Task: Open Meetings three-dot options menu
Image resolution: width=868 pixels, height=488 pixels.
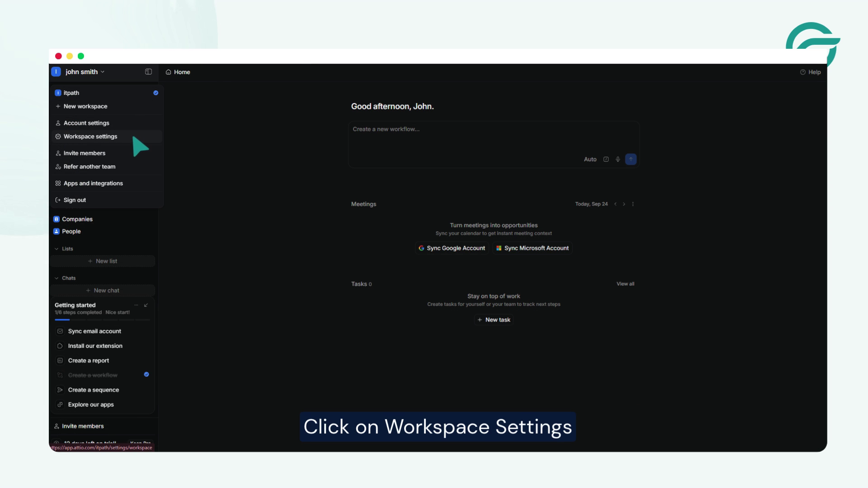Action: (x=633, y=204)
